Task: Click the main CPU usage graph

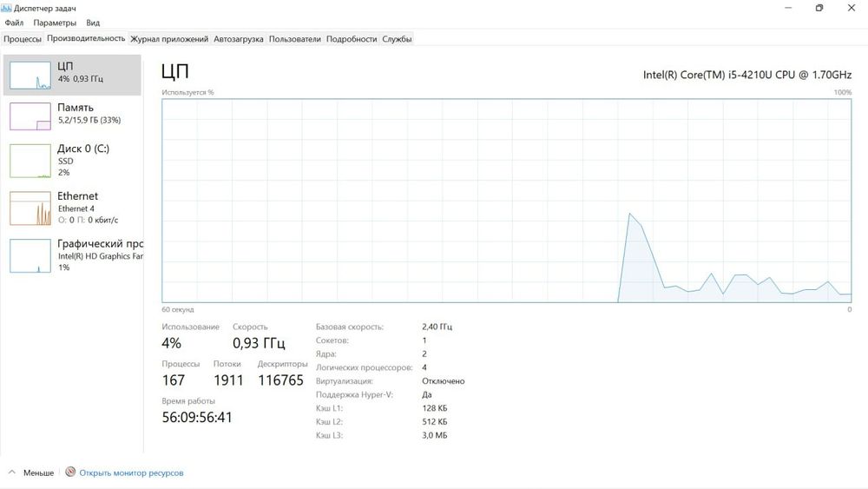Action: [x=507, y=201]
